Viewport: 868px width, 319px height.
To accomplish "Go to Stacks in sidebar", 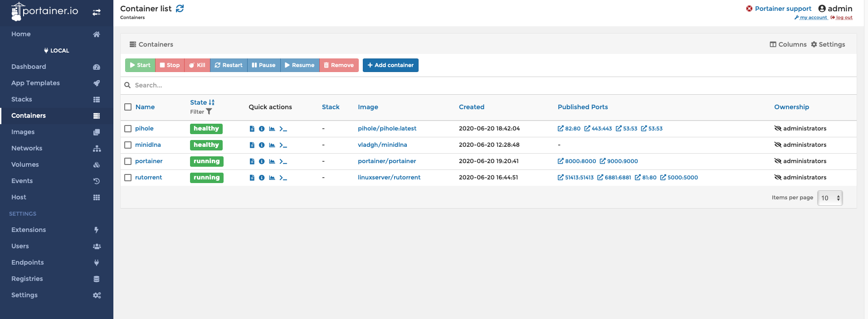I will [57, 99].
